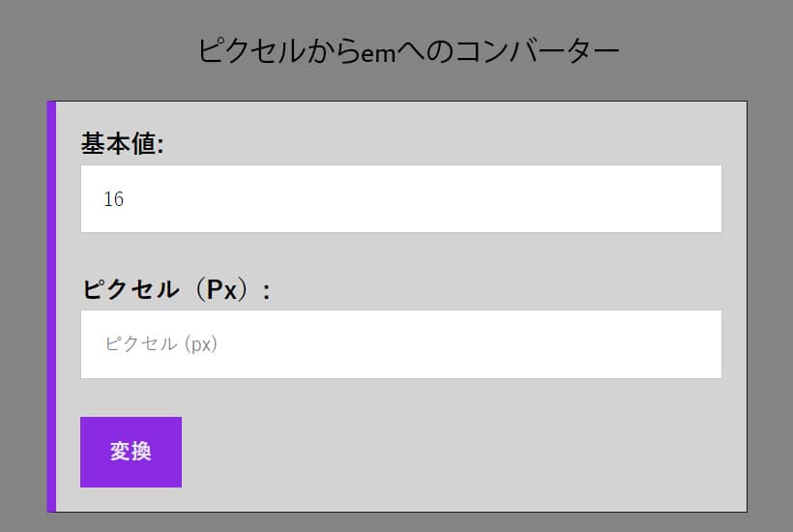Click the white 変換 text on the purple button
Screen dimensions: 793x532
131,452
